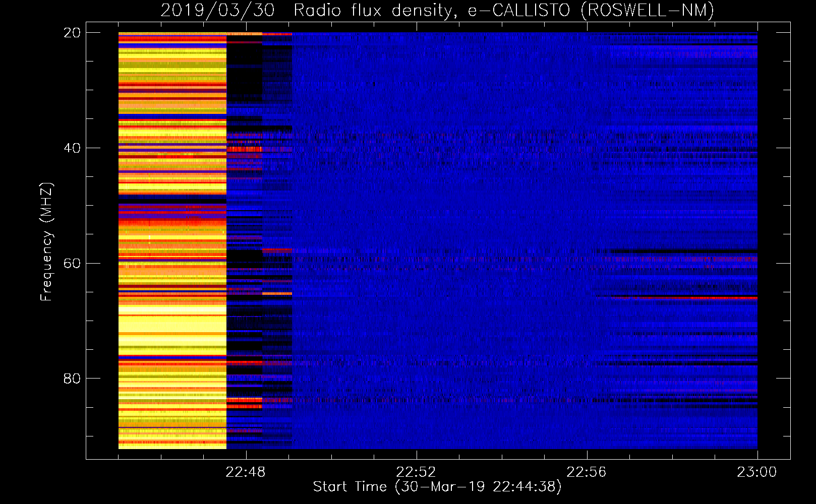
Task: Click the 80 frequency tick label
Action: tap(72, 379)
